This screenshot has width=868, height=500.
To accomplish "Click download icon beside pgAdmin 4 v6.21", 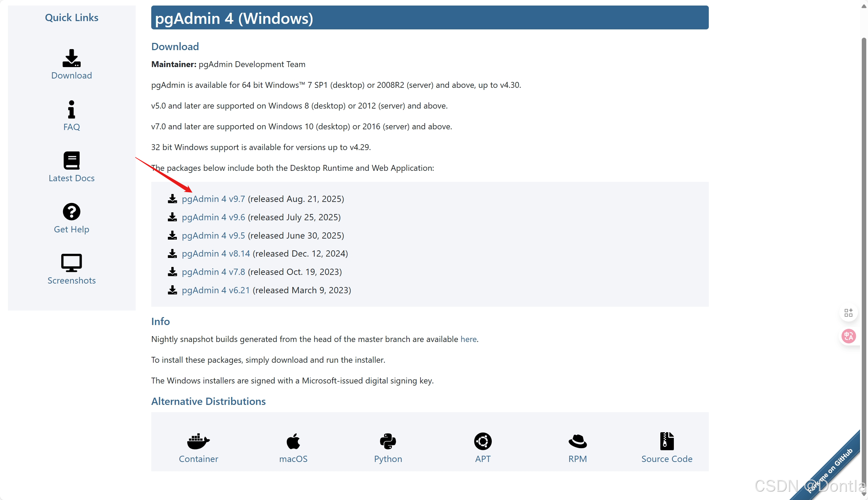I will pos(172,290).
